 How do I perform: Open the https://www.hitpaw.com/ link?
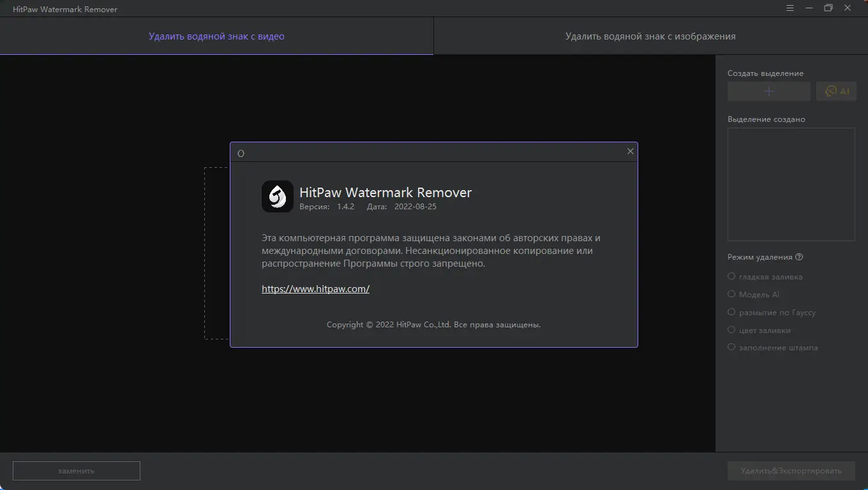pyautogui.click(x=315, y=288)
